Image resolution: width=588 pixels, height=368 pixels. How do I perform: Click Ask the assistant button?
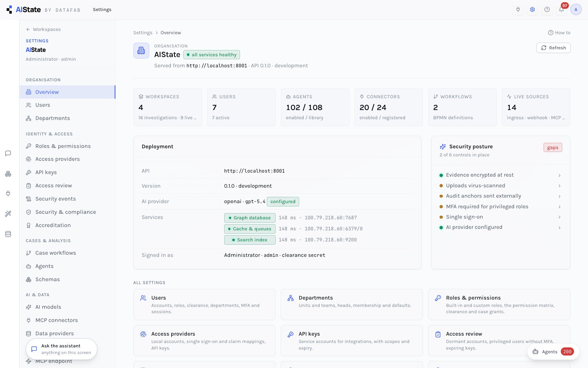[x=61, y=349]
